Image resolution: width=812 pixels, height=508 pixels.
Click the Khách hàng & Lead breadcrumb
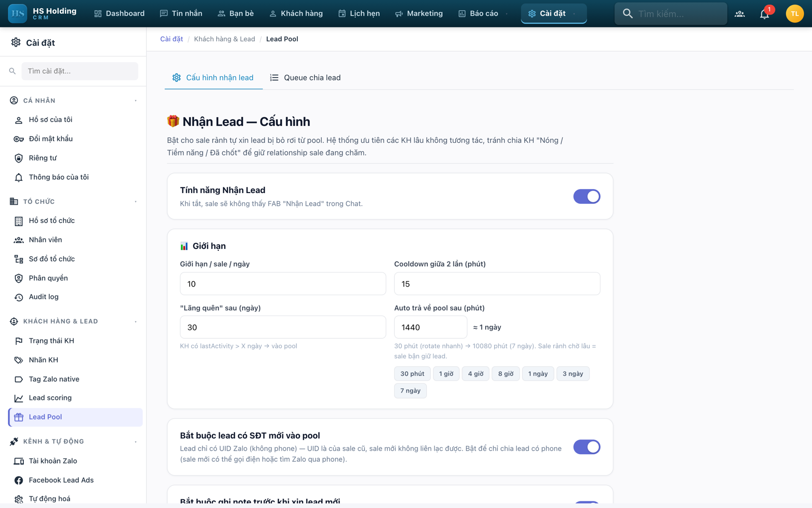pyautogui.click(x=224, y=39)
